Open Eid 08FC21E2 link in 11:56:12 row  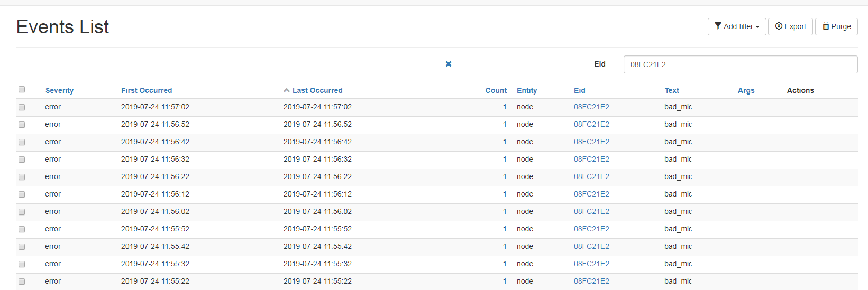591,194
